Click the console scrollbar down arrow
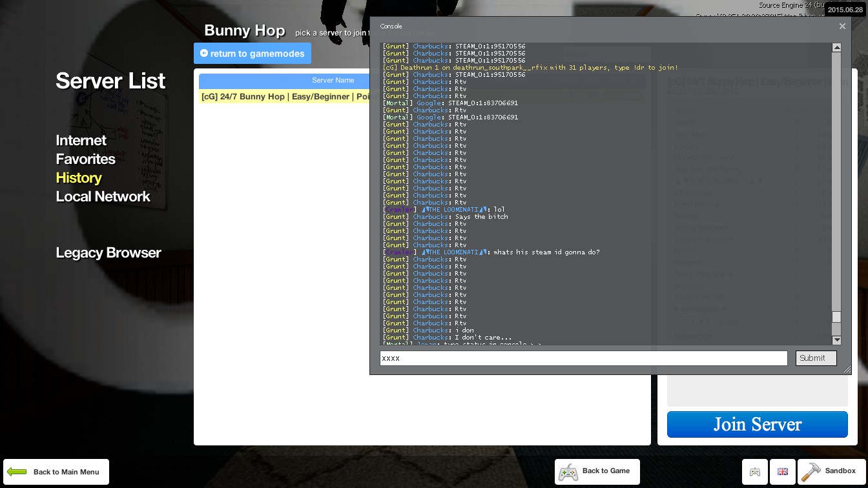The image size is (868, 488). 836,340
